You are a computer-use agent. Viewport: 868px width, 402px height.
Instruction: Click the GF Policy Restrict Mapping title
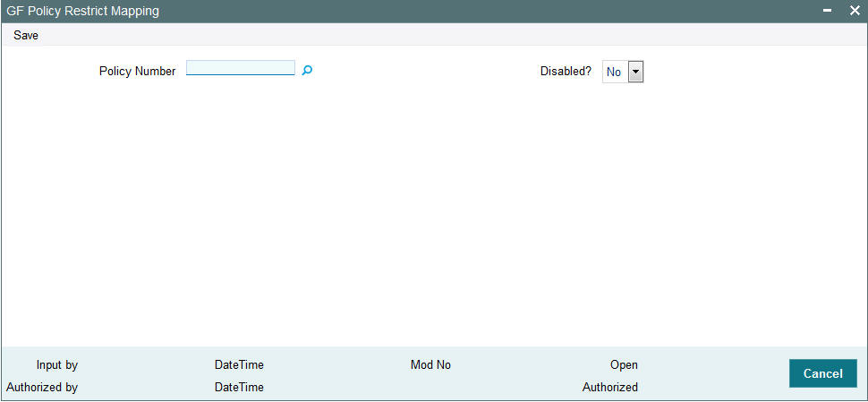point(82,11)
